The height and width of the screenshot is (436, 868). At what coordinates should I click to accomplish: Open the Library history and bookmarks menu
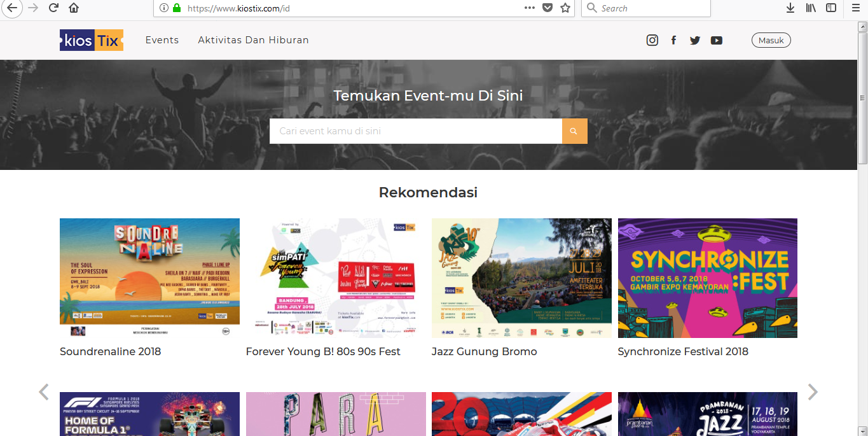point(811,8)
